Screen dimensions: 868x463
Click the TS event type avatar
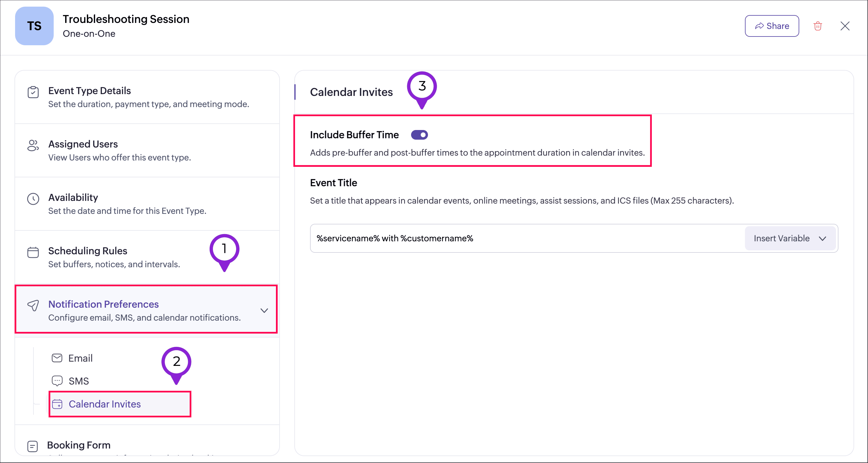[x=34, y=26]
